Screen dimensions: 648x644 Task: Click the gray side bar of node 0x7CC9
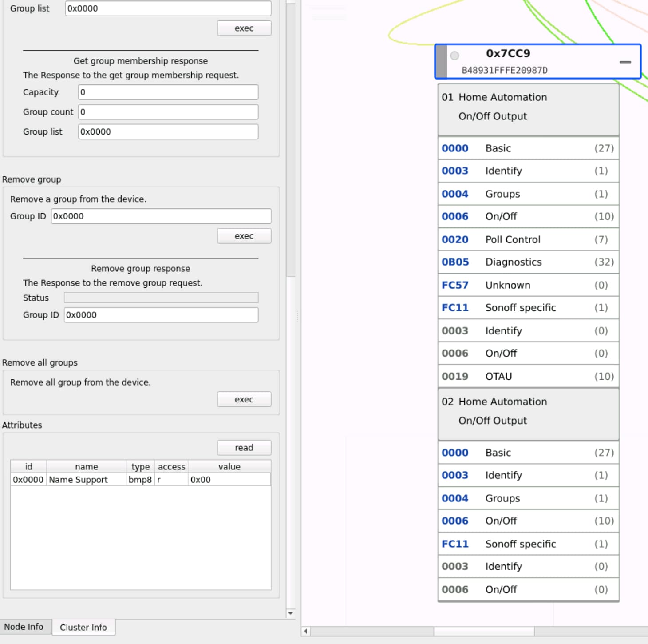point(441,62)
